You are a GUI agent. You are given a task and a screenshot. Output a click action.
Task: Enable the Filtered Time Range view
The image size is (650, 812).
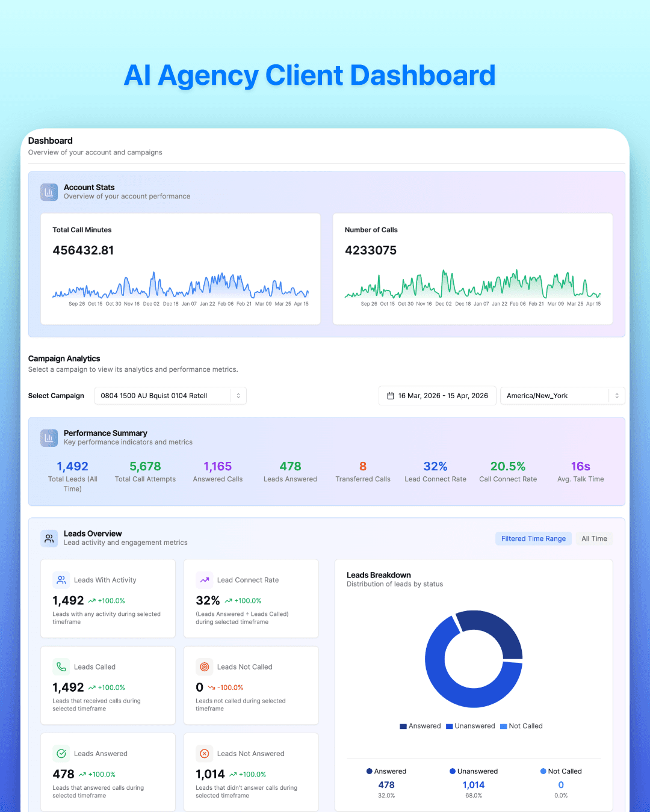tap(533, 538)
